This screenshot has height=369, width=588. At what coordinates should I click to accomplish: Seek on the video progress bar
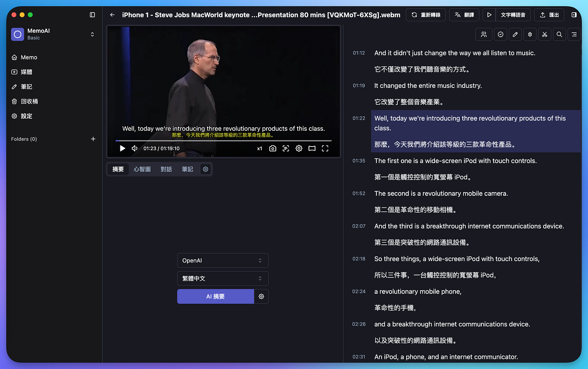tap(223, 140)
